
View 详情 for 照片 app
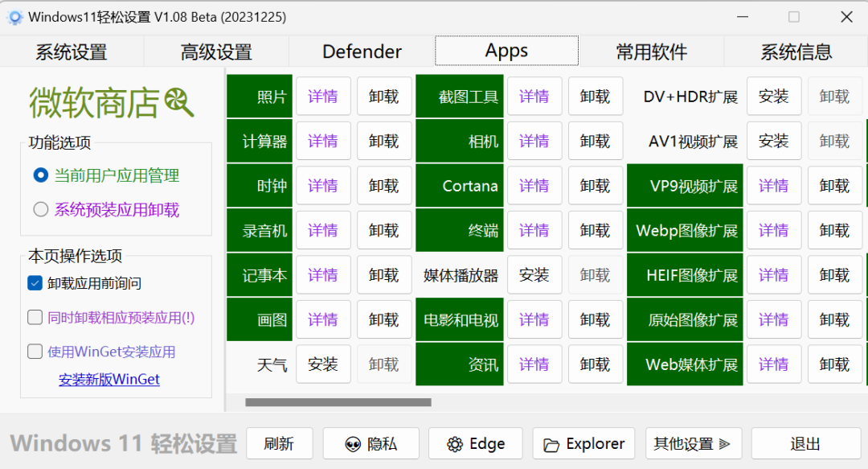(x=323, y=96)
